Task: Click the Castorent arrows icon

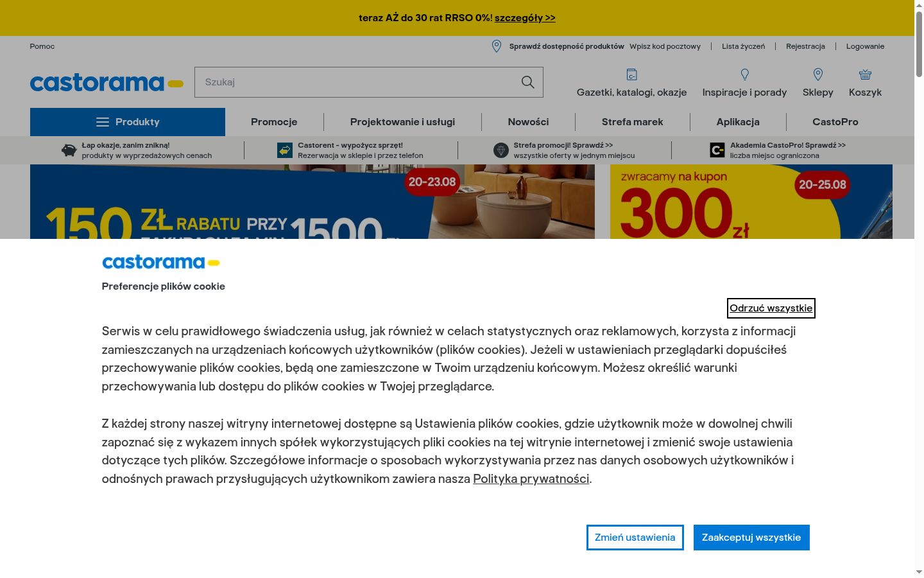Action: click(x=285, y=150)
